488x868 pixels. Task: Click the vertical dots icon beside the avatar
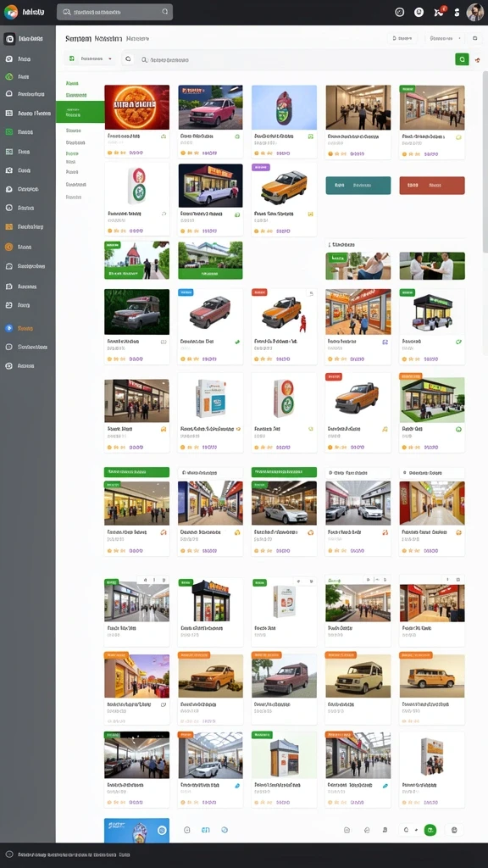tap(457, 12)
